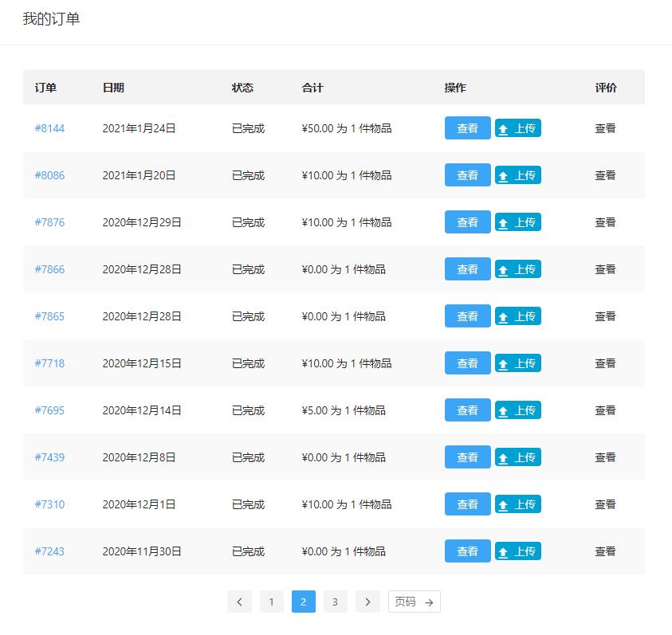The width and height of the screenshot is (672, 635).
Task: Select the date 2021年1月24日
Action: 140,128
